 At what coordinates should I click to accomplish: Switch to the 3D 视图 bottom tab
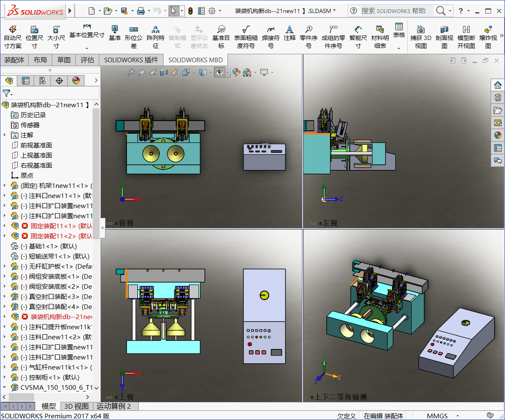point(76,406)
